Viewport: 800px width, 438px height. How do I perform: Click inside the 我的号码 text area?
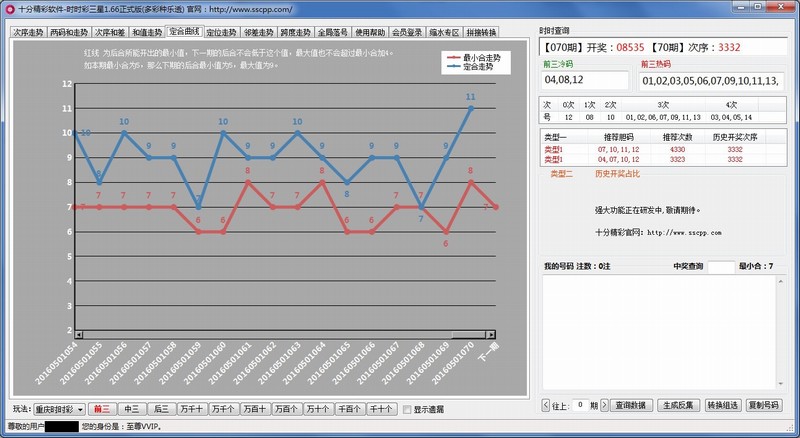tap(659, 332)
